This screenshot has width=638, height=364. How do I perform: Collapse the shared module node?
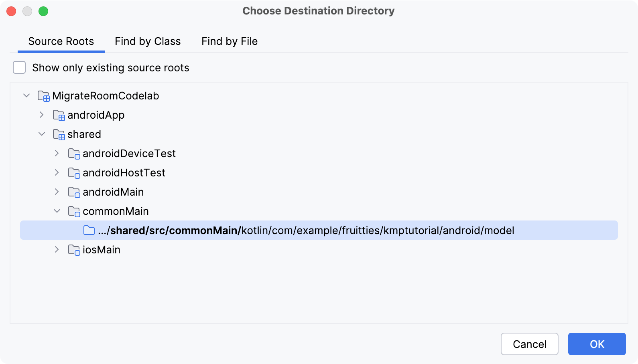click(42, 134)
